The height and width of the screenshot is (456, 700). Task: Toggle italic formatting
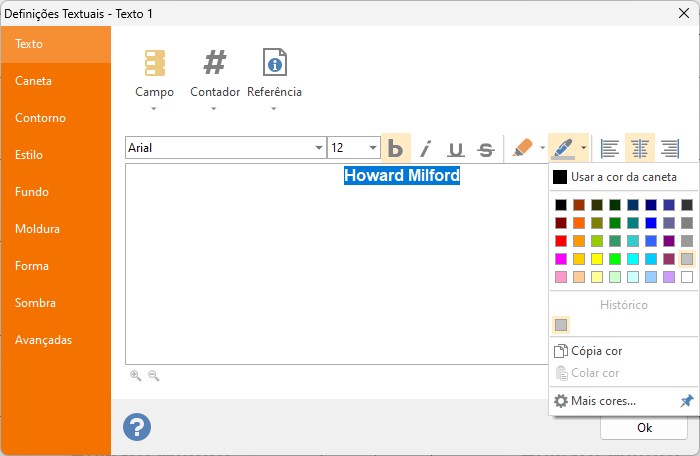point(426,148)
